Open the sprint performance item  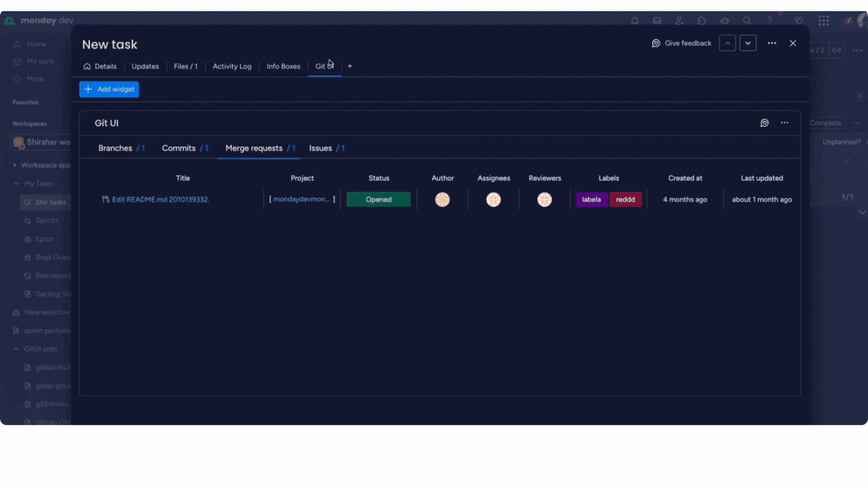[x=42, y=331]
